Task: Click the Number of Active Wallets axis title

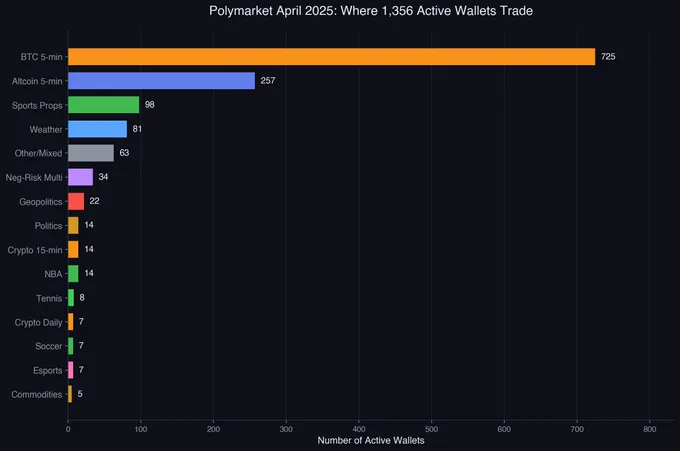Action: [371, 441]
